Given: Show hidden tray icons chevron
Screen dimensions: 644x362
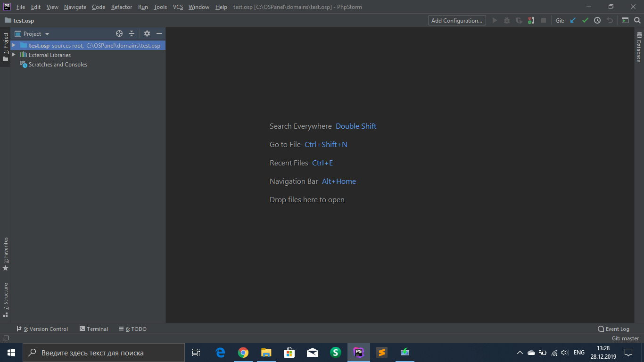Looking at the screenshot, I should (520, 353).
